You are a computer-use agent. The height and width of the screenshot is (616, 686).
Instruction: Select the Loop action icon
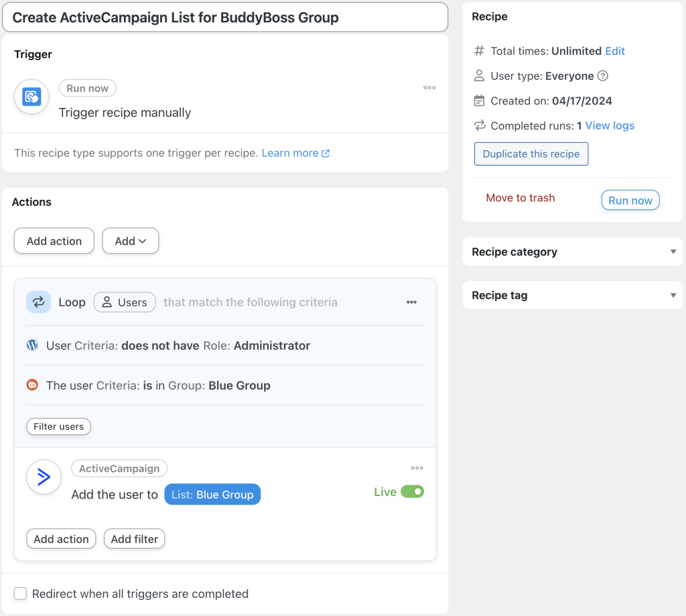38,302
